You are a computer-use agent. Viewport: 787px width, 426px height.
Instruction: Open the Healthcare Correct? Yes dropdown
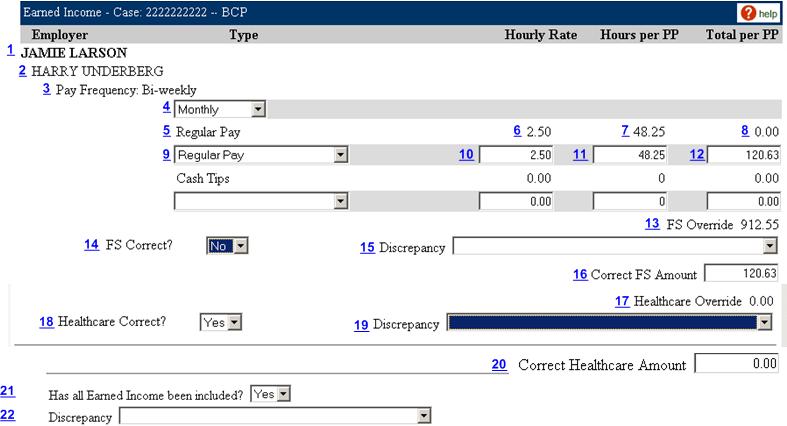(x=223, y=322)
